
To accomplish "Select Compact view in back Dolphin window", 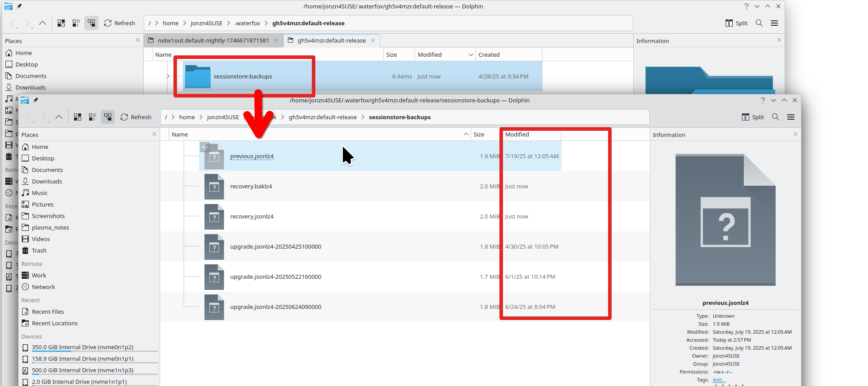I will [x=76, y=23].
